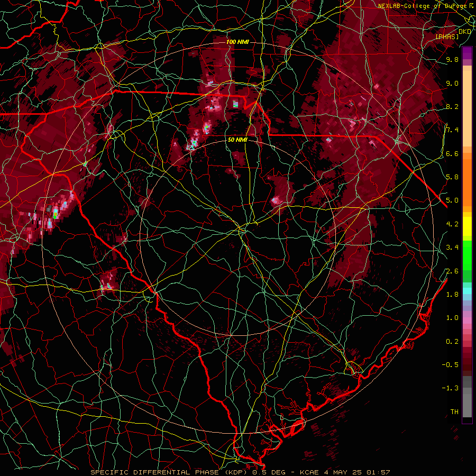Image resolution: width=476 pixels, height=476 pixels.
Task: Click the "100 NMI" range ring label
Action: point(237,42)
